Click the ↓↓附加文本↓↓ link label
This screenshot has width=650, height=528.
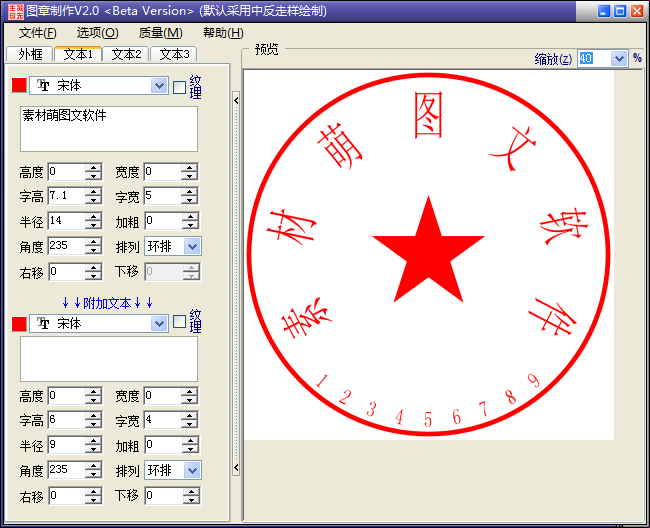pos(107,303)
